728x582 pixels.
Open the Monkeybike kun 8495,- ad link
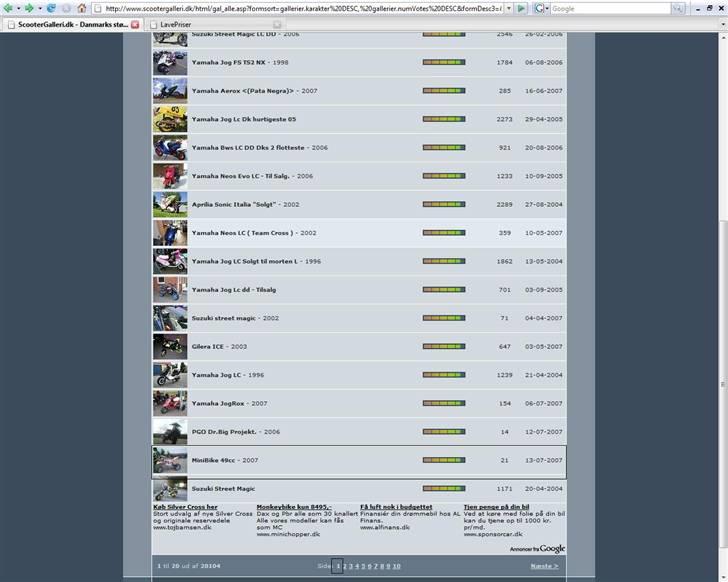click(x=294, y=507)
